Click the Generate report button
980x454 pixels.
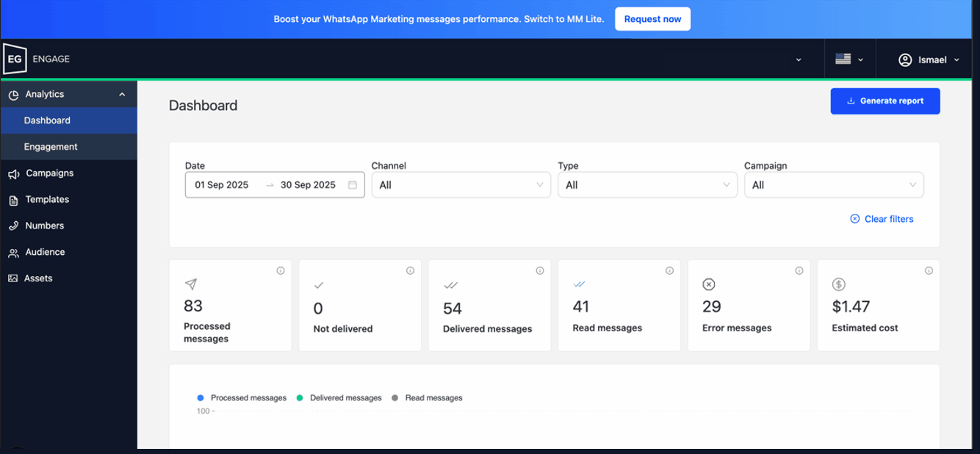coord(885,101)
